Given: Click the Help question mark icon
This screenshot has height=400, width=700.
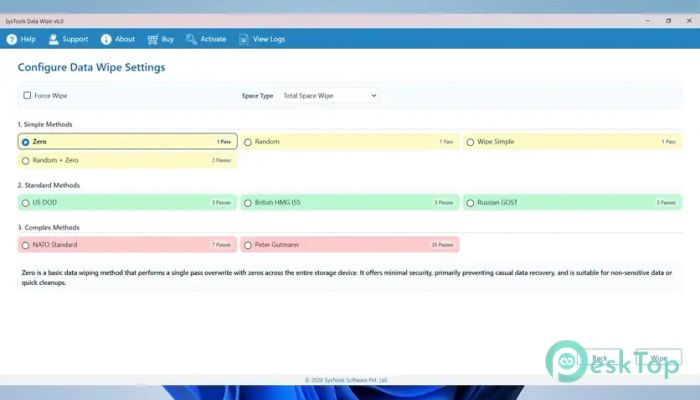Looking at the screenshot, I should [x=12, y=39].
